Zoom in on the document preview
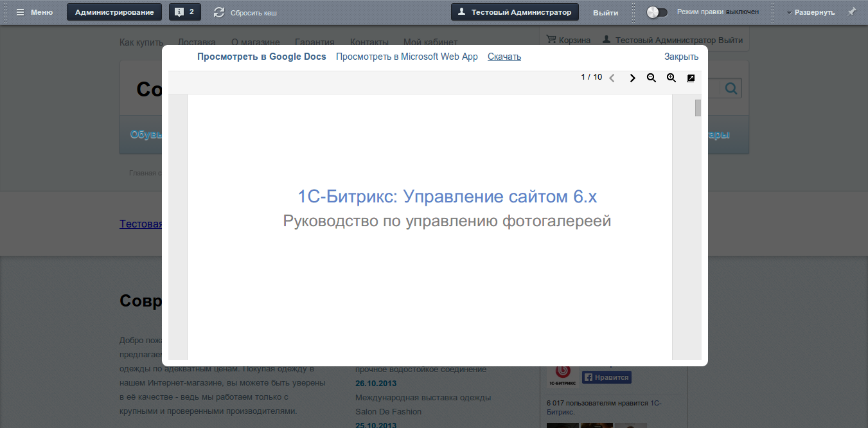The width and height of the screenshot is (868, 428). (671, 78)
